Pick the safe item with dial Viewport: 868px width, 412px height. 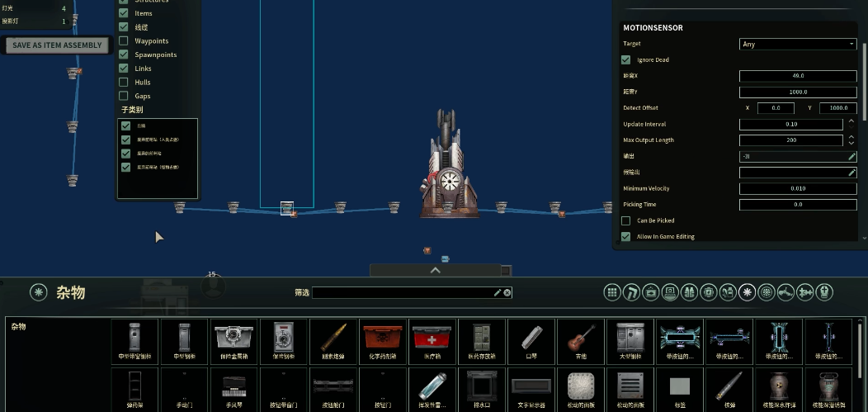tap(284, 341)
